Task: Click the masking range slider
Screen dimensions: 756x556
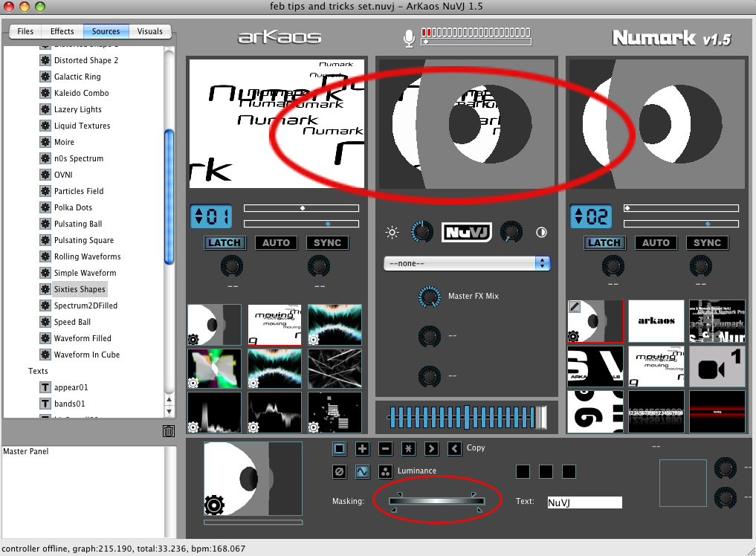Action: [x=437, y=502]
